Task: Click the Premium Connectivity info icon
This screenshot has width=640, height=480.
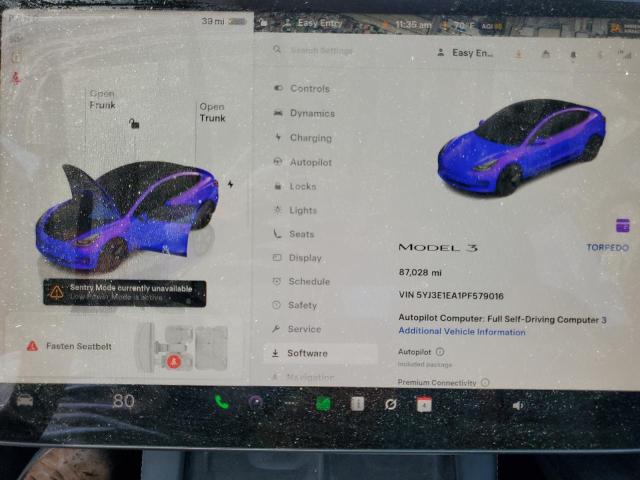Action: coord(485,382)
